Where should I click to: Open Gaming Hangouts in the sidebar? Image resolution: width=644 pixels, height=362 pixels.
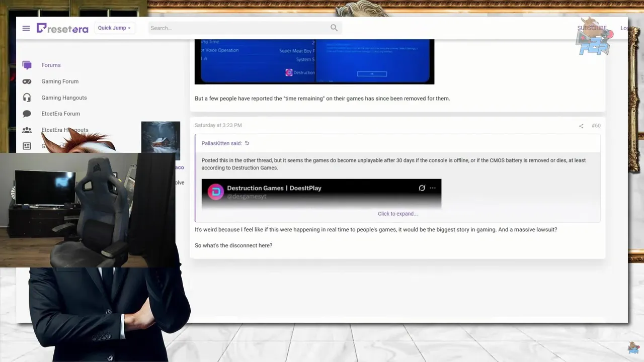coord(64,98)
